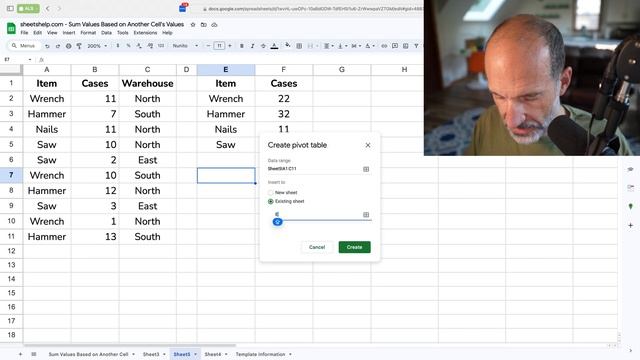Click the insert location range picker icon
This screenshot has height=360, width=640.
coord(366,215)
